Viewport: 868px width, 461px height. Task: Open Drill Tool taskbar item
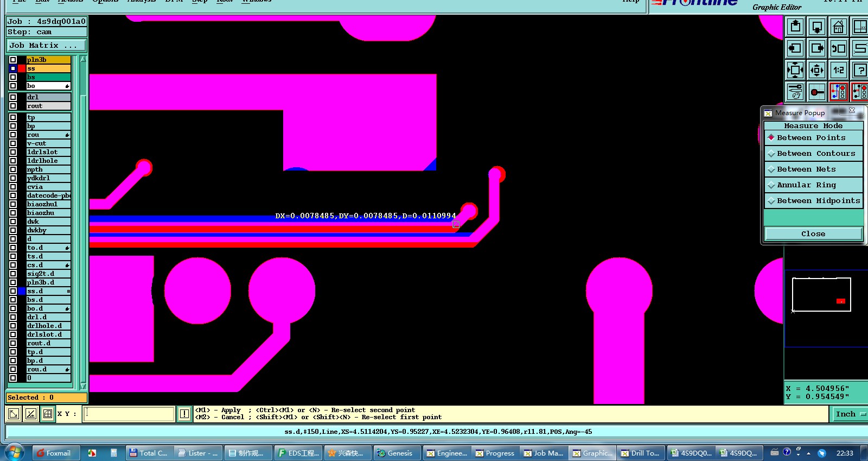642,453
